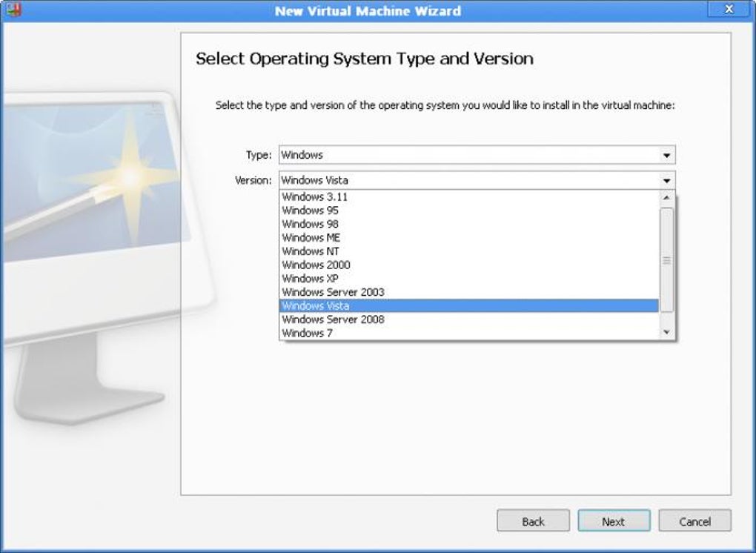Choose Windows 95 in the list

click(468, 211)
